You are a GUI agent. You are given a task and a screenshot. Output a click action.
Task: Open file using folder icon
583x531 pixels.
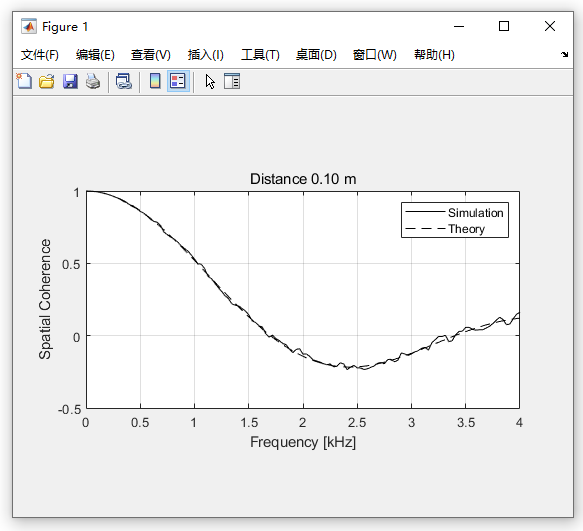[47, 81]
